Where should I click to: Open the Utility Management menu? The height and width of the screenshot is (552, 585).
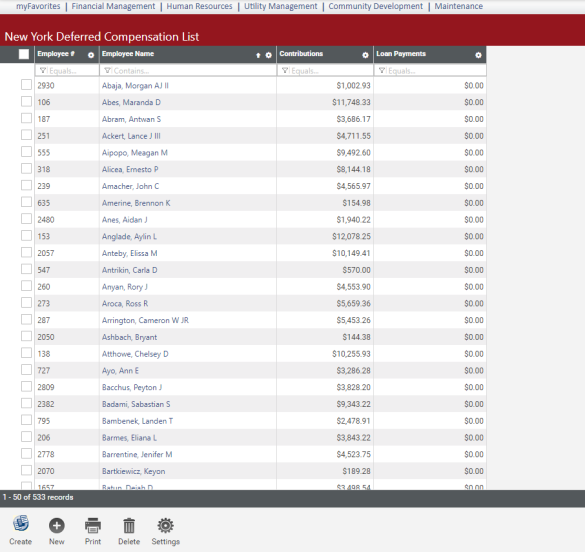pos(281,6)
